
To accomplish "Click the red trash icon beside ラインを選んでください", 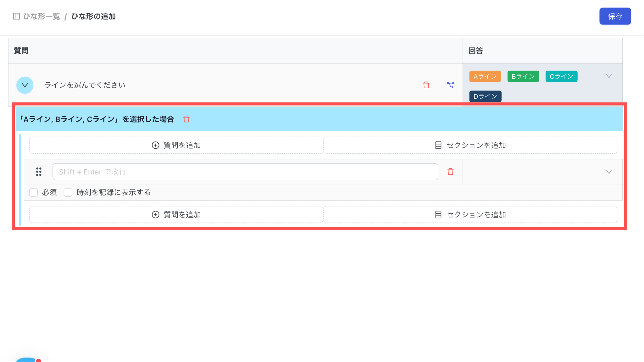I will [x=426, y=85].
